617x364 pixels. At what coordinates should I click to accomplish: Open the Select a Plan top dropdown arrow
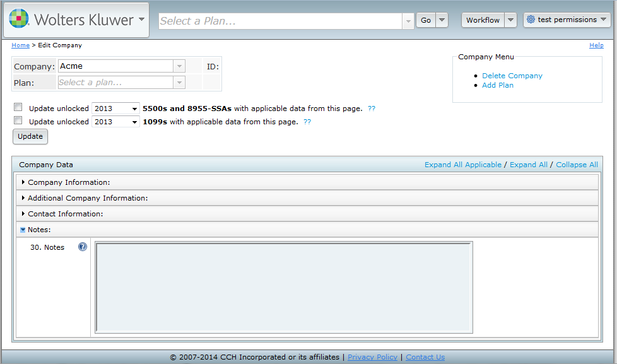408,21
